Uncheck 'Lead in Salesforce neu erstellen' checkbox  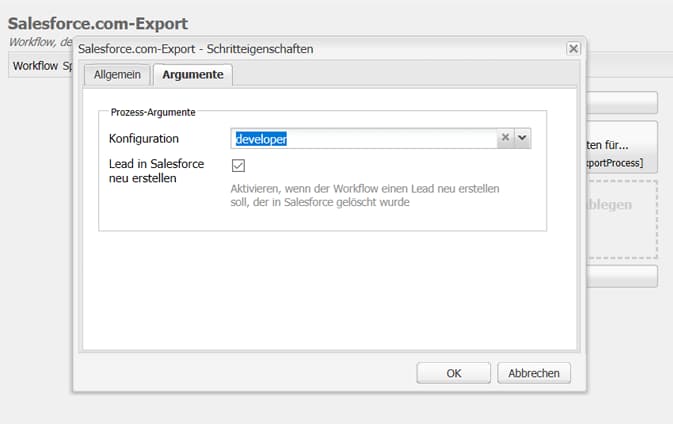tap(238, 165)
